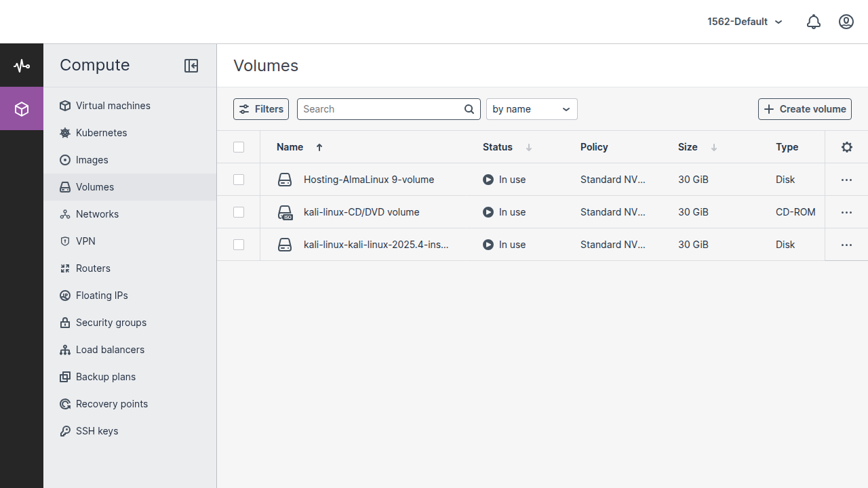Screen dimensions: 868x488
Task: Open SSH keys from sidebar
Action: (x=130, y=431)
